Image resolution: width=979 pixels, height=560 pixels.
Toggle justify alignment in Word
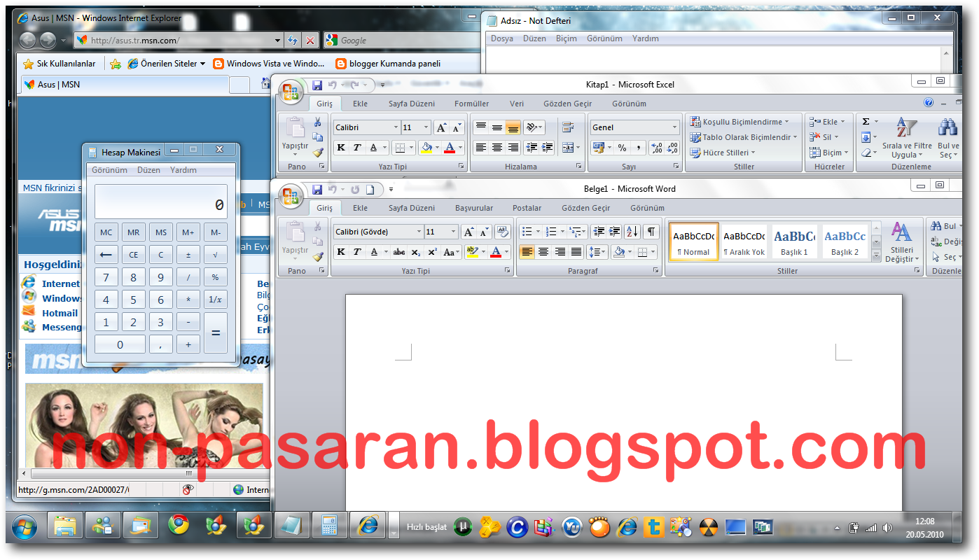576,252
